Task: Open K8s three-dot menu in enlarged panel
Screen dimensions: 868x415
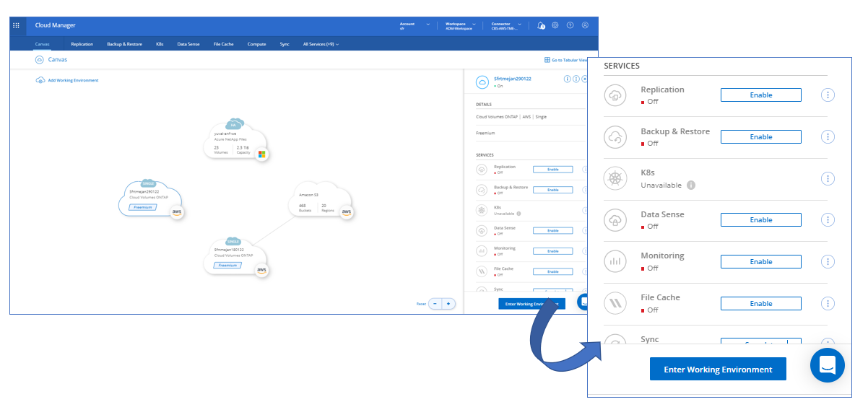Action: pos(828,178)
